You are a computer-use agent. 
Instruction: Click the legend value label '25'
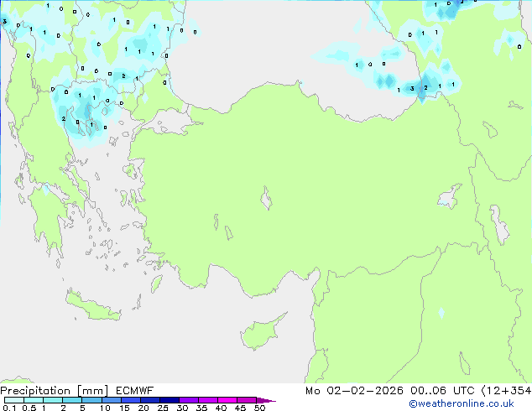pyautogui.click(x=163, y=408)
